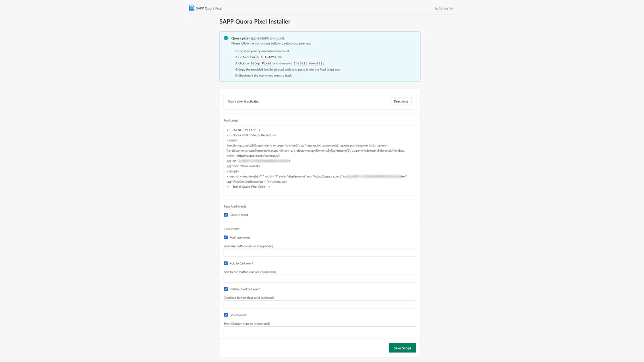This screenshot has width=644, height=362.
Task: Click the 'SAPP Quora Pixel Installer' heading
Action: tap(255, 22)
